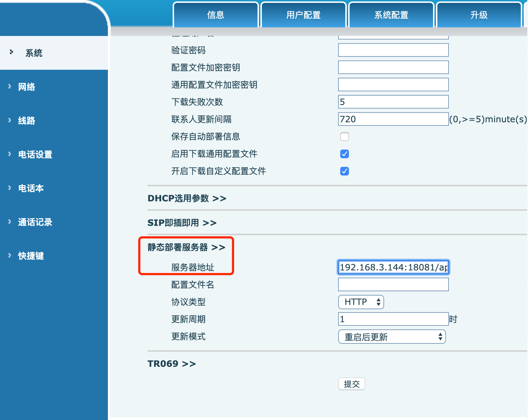This screenshot has height=420, width=528.
Task: Uncheck 开启下载自定义配置文件
Action: coord(345,171)
